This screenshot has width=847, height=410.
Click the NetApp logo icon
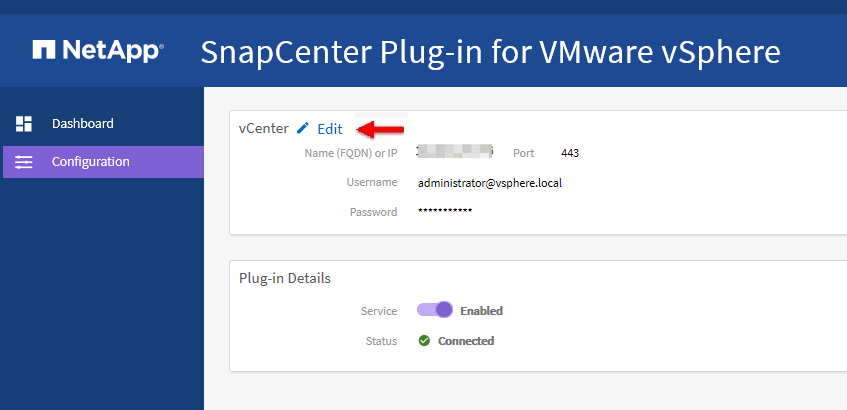(44, 49)
